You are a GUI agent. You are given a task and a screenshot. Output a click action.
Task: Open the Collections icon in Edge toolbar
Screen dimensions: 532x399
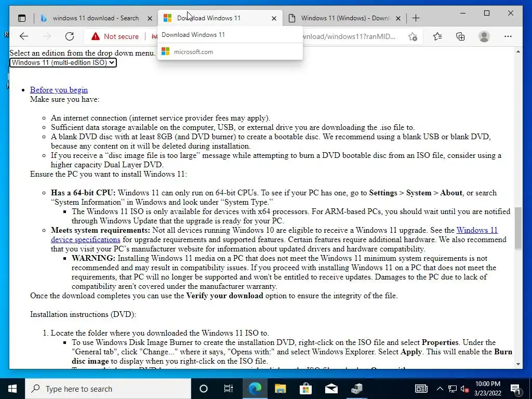coord(460,36)
